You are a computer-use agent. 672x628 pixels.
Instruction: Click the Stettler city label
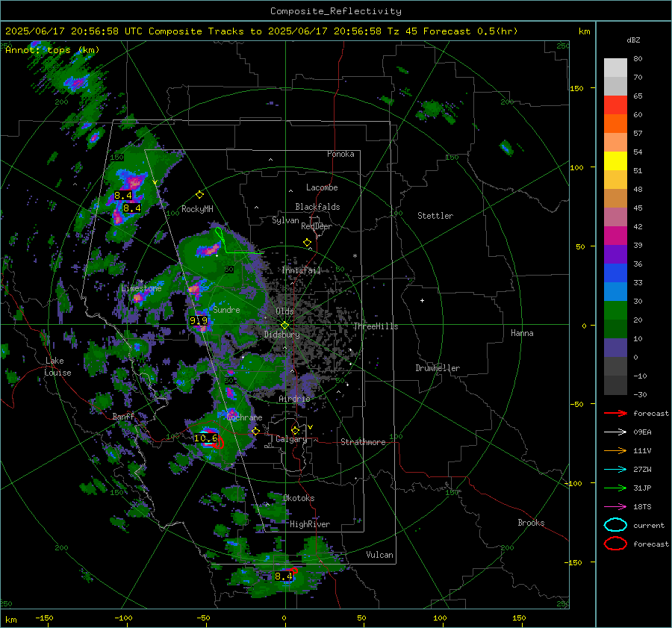point(435,216)
